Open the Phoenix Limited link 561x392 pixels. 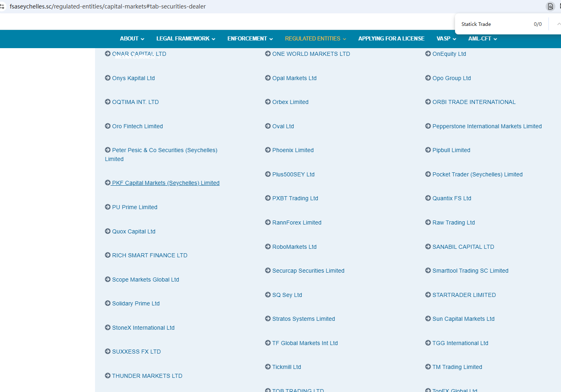pos(293,150)
